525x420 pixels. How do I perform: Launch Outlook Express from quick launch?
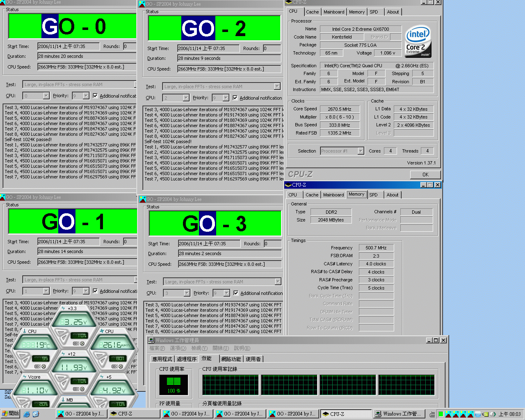click(36, 414)
